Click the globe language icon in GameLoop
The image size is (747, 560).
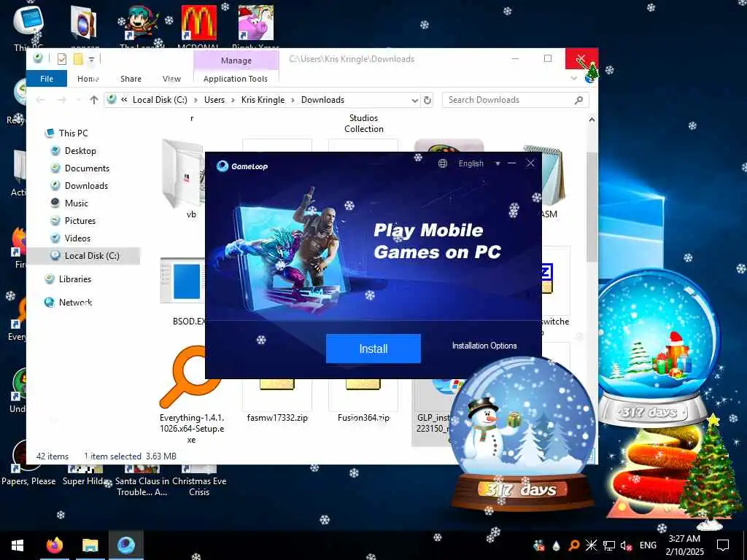pos(443,163)
